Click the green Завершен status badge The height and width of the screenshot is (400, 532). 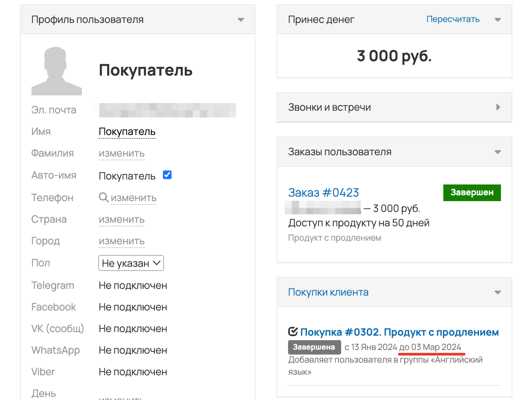tap(472, 193)
